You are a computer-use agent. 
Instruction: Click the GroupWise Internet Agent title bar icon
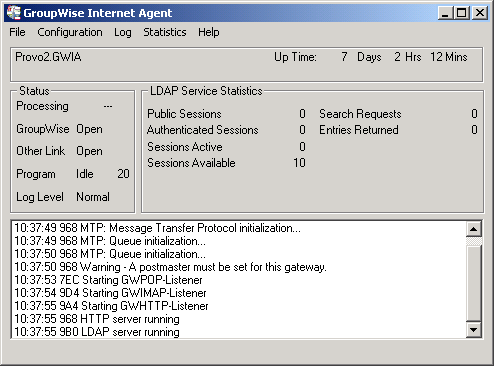click(14, 13)
